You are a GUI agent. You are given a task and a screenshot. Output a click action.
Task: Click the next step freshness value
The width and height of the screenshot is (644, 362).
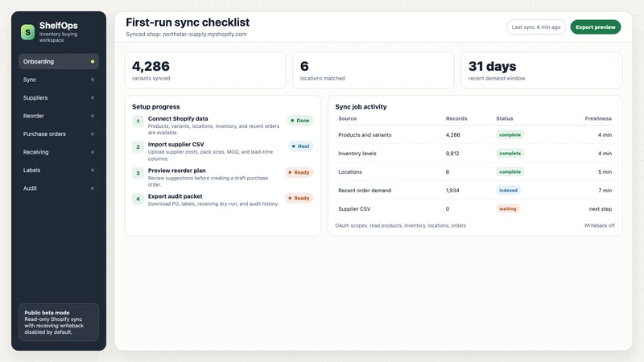[600, 208]
